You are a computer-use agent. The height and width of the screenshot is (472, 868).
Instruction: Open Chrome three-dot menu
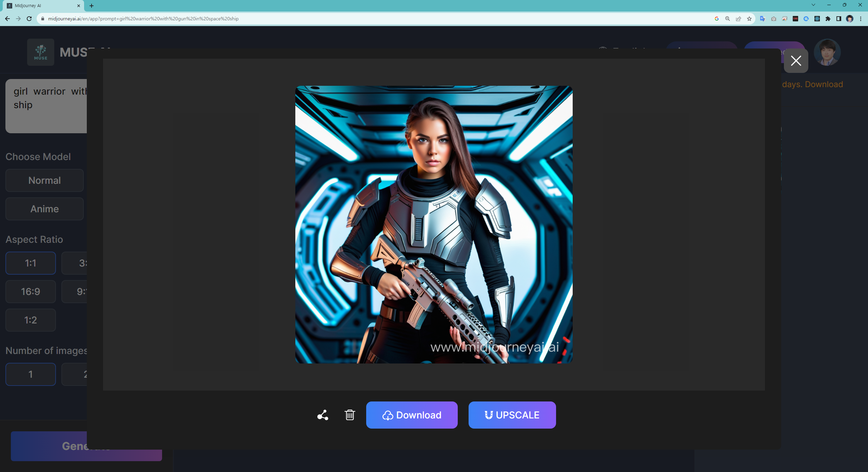coord(861,19)
